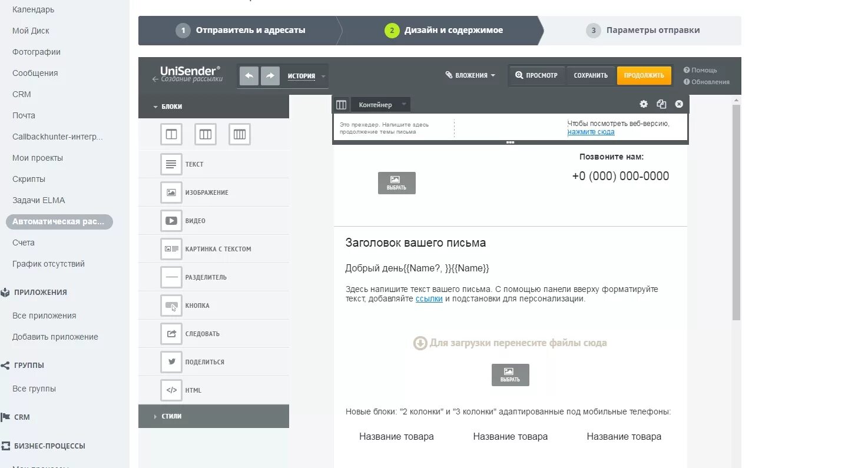Open Мой Диск in sidebar

click(31, 31)
